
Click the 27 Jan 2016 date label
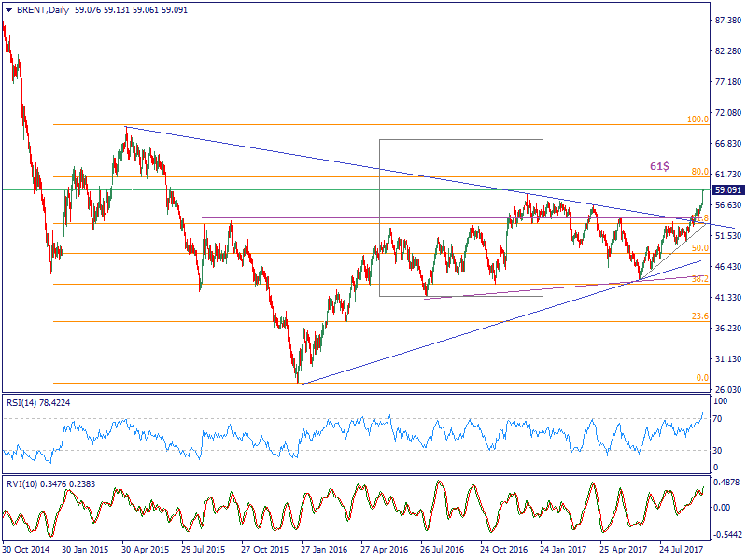[326, 551]
